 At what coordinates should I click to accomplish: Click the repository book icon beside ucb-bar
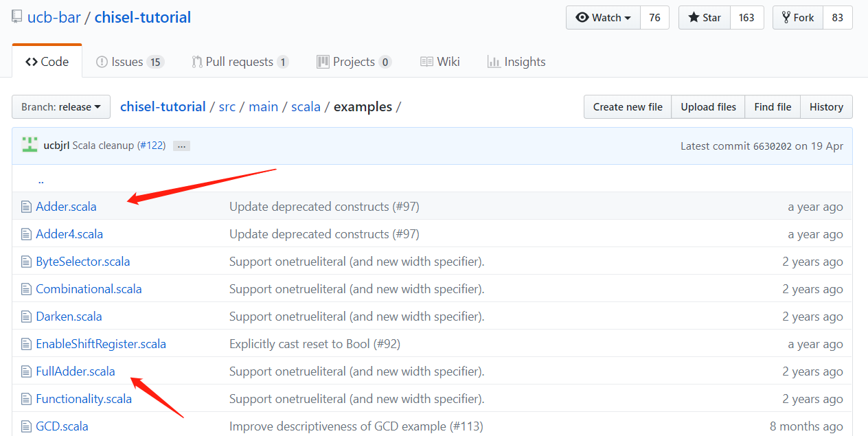(x=17, y=18)
